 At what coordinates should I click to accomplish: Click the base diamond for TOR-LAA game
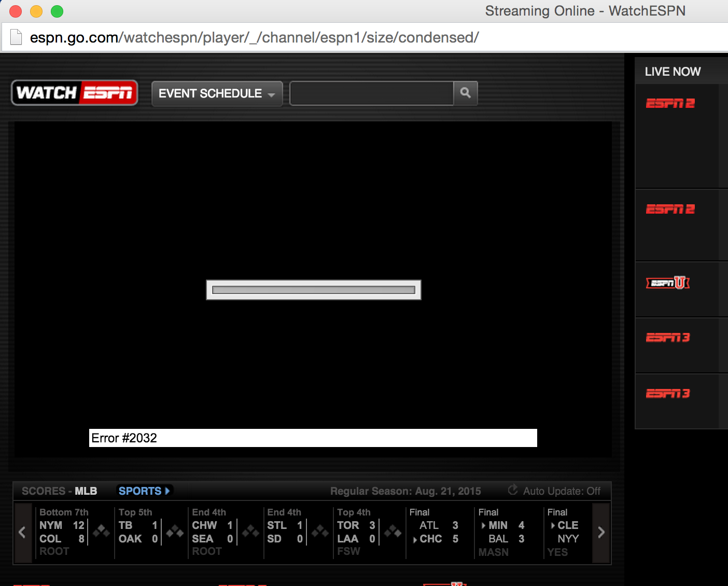(x=393, y=531)
